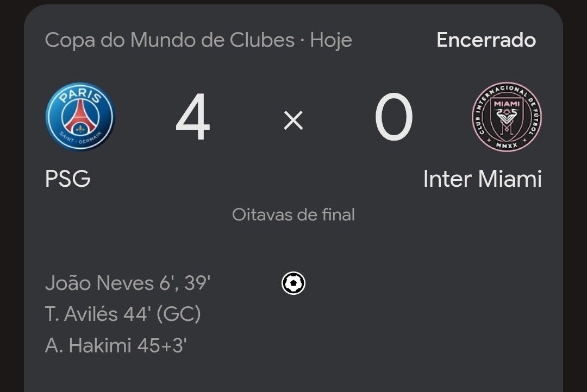Select A. Hakimi 45+3' goal entry
This screenshot has height=392, width=587.
point(116,345)
